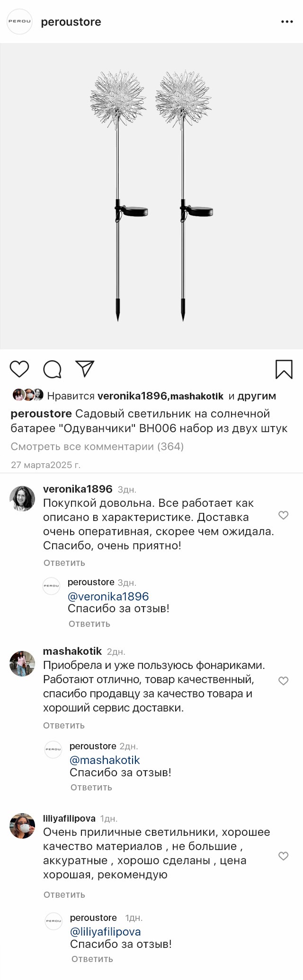303x980 pixels.
Task: Open the peroustore profile avatar in the header
Action: click(19, 22)
